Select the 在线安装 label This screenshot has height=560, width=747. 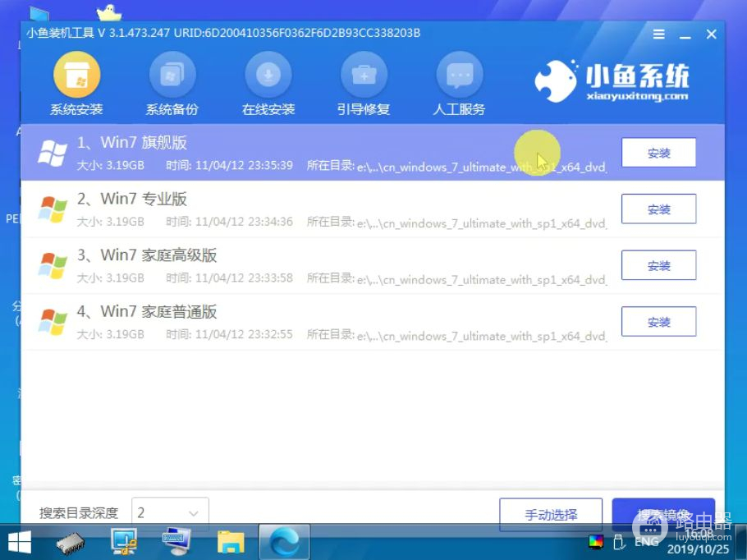pos(268,109)
